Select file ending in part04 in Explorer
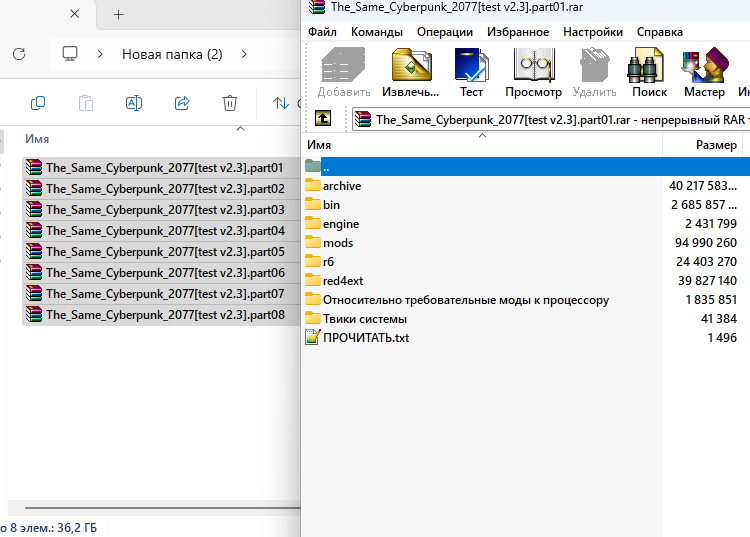Viewport: 750px width, 537px height. click(161, 231)
